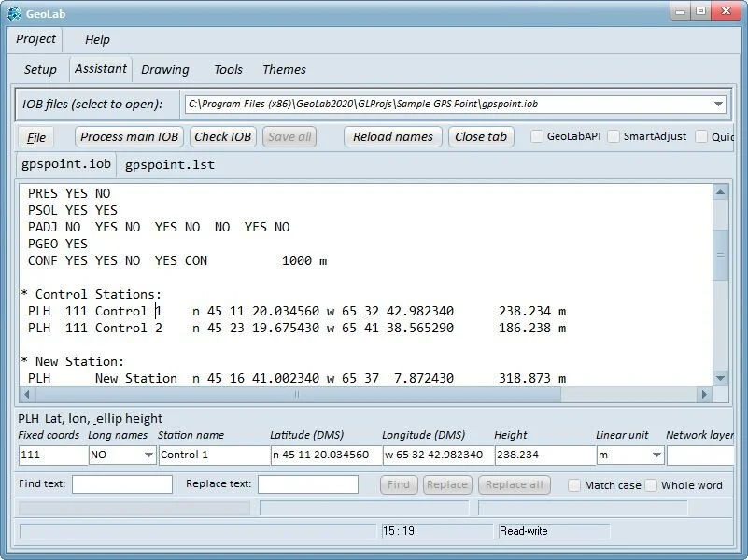The height and width of the screenshot is (560, 748).
Task: Click the horizontal scroll left arrow
Action: [27, 394]
